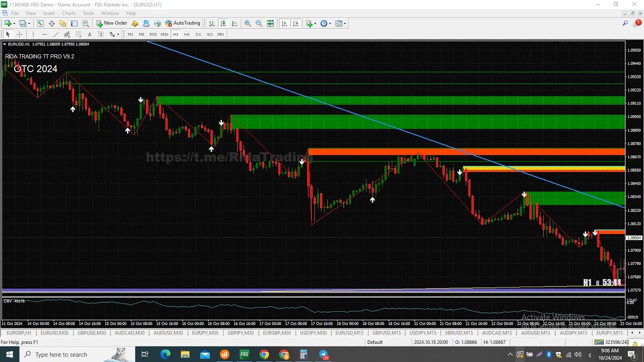The image size is (644, 362).
Task: Click the search magnifier at top right
Action: tap(625, 23)
